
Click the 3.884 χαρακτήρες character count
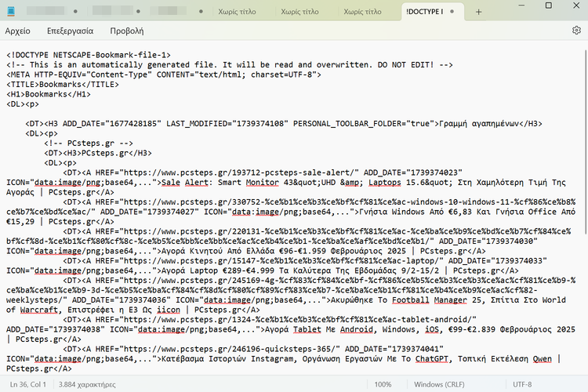click(x=87, y=384)
